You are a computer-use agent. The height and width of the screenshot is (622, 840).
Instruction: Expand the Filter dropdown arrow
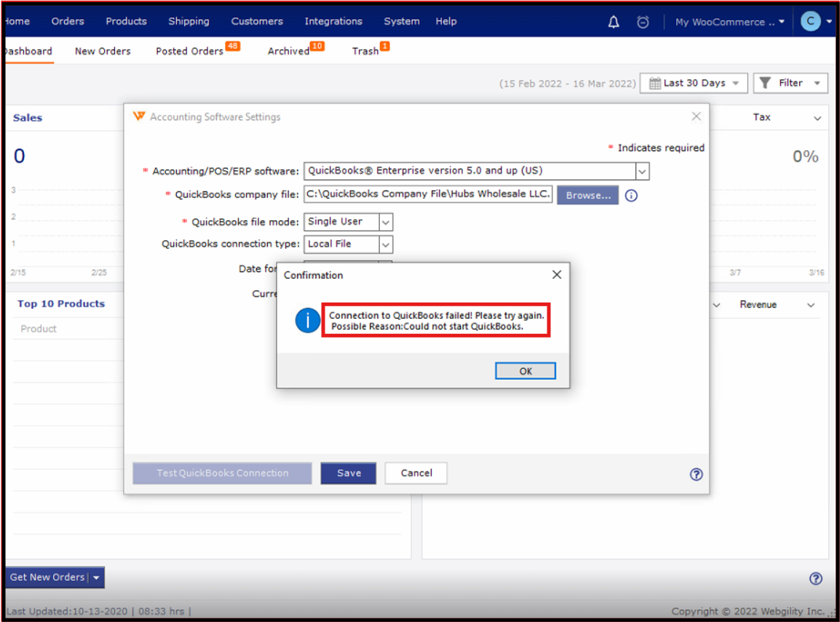click(x=817, y=84)
